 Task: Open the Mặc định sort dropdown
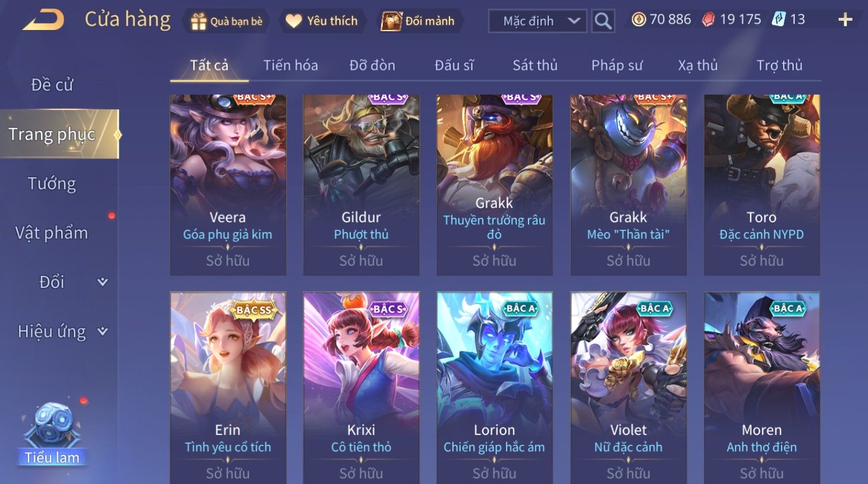538,21
